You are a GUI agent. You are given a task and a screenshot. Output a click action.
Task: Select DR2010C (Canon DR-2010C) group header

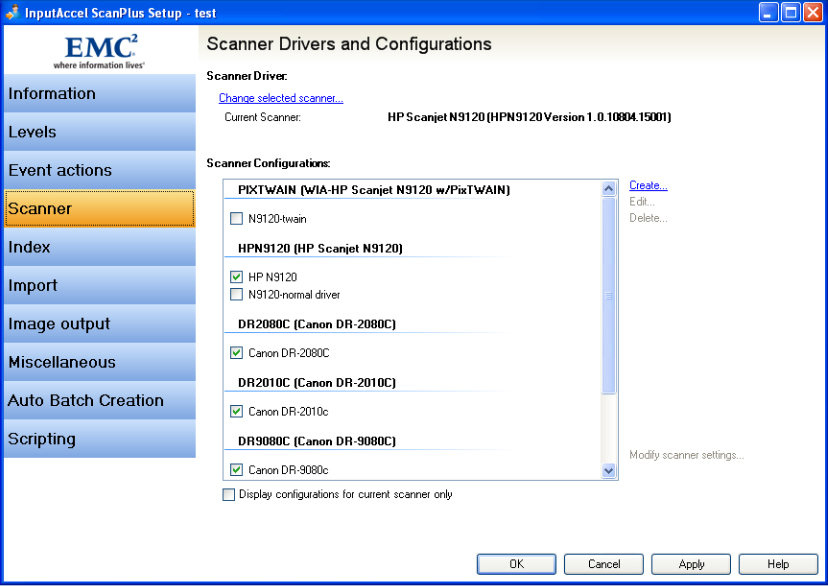[317, 383]
